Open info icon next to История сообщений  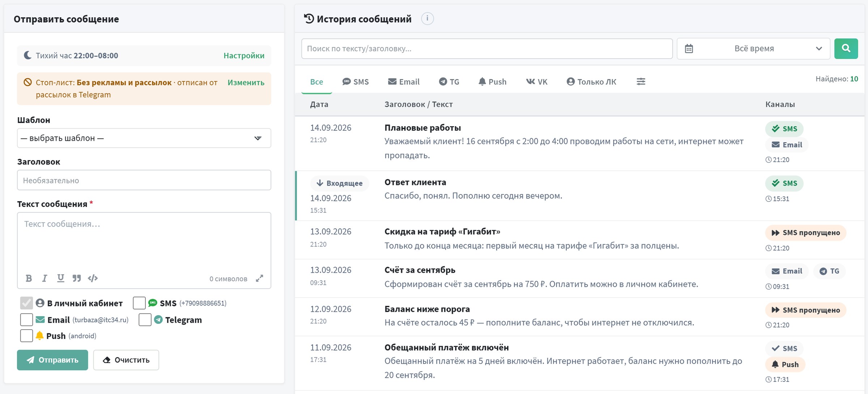coord(427,18)
